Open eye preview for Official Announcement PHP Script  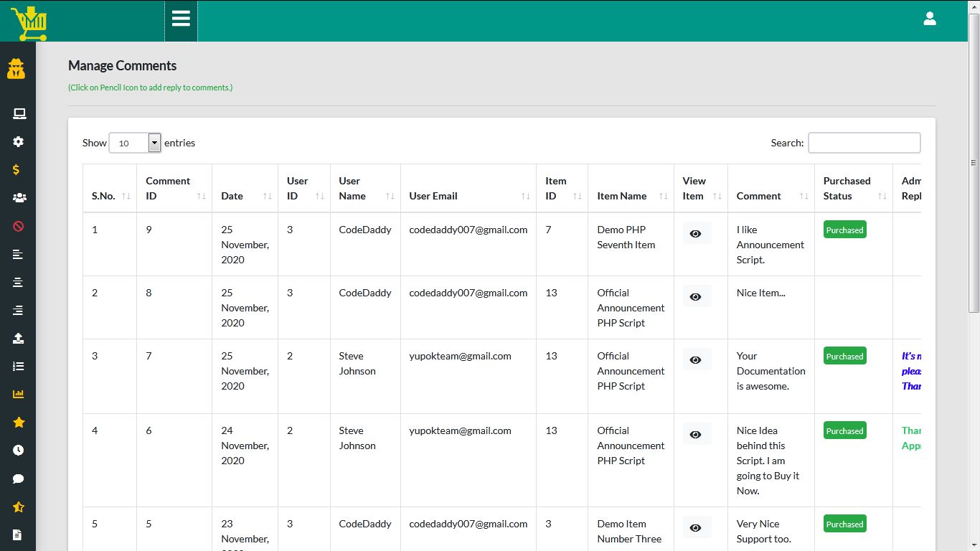pyautogui.click(x=695, y=296)
